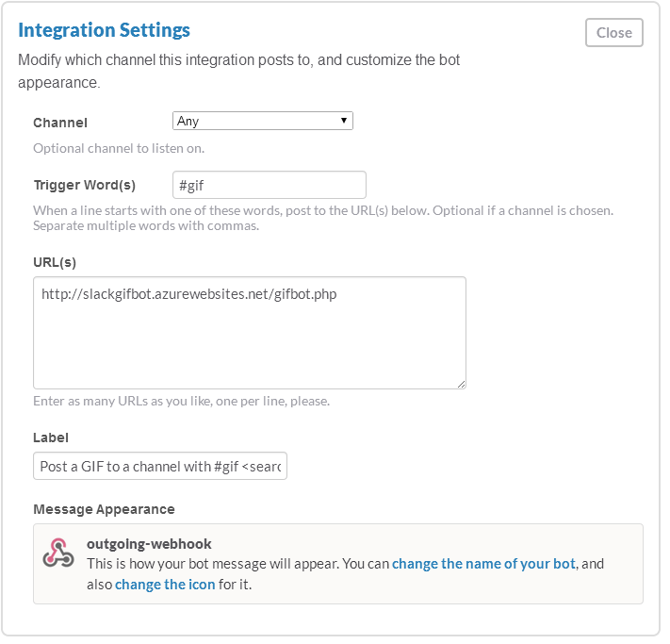
Task: Grab the URL(s) textarea resize handle
Action: [x=461, y=384]
